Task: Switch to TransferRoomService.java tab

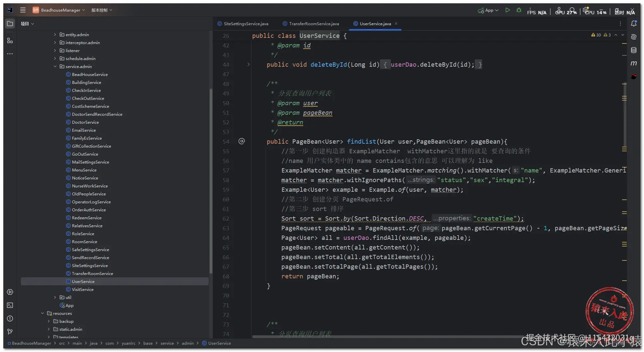Action: (x=311, y=24)
